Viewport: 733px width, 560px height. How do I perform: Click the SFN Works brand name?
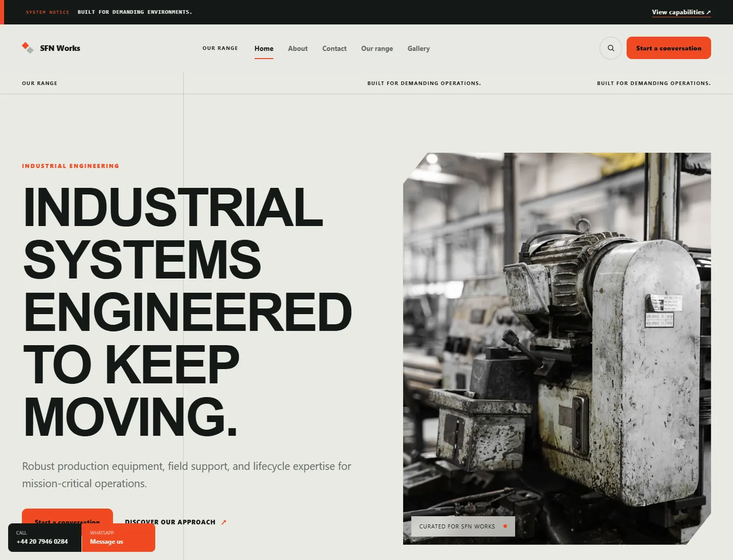point(60,48)
